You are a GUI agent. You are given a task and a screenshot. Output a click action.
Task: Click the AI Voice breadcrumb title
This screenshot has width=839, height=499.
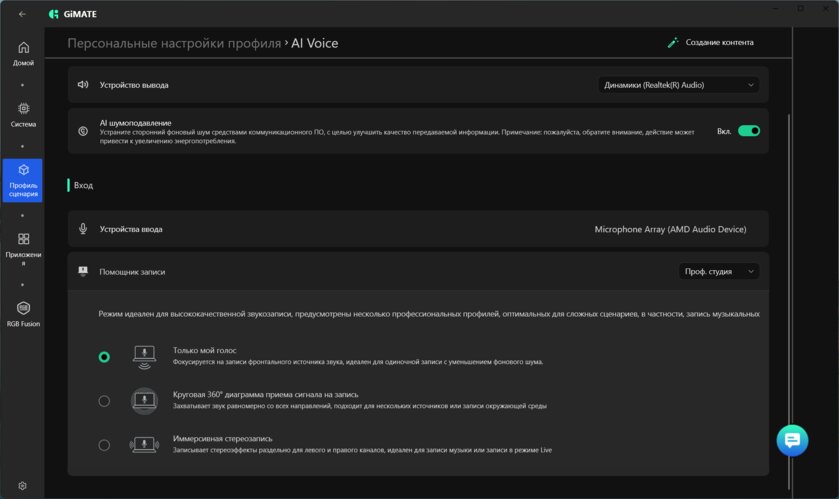[x=315, y=43]
